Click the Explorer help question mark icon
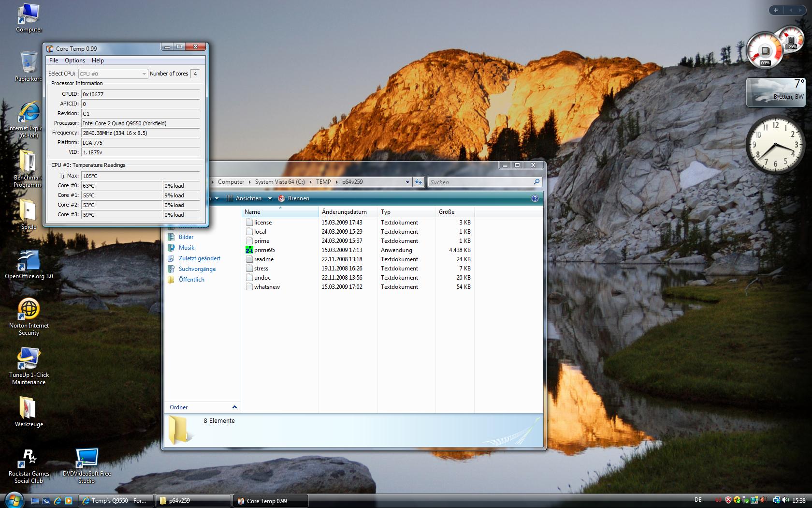 (x=535, y=198)
